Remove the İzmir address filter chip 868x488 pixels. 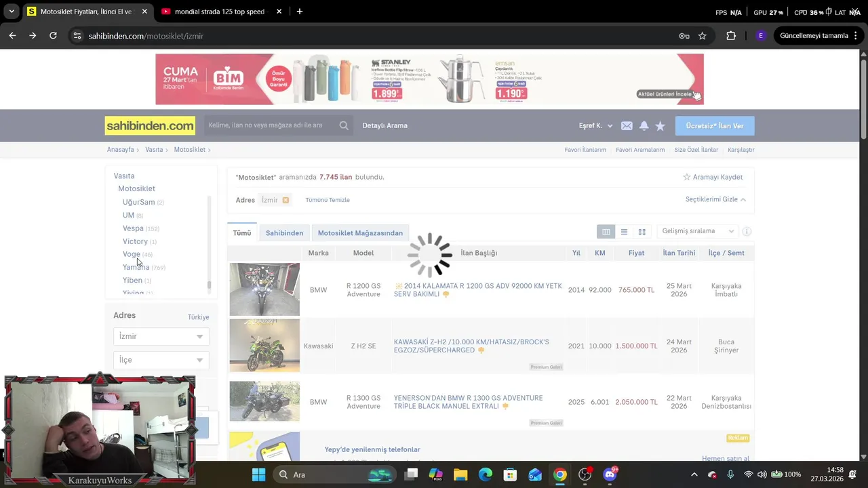point(285,200)
